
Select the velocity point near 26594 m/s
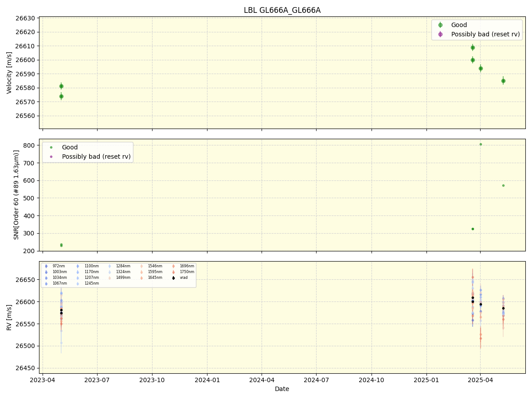pos(481,68)
